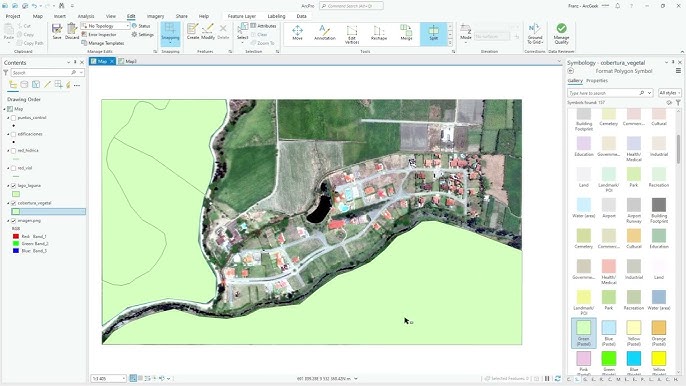Click Clear selection button
This screenshot has height=386, width=686.
pyautogui.click(x=259, y=35)
